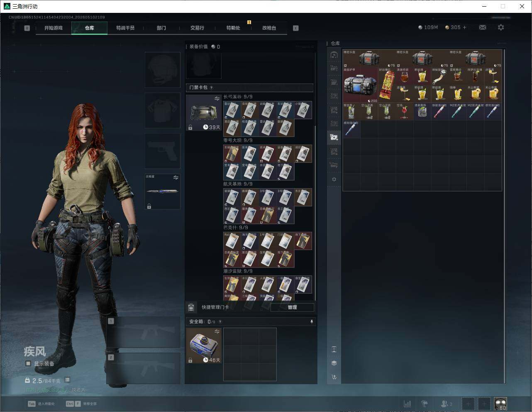Select the wristwatch item in the stash
The height and width of the screenshot is (412, 532).
tap(439, 77)
